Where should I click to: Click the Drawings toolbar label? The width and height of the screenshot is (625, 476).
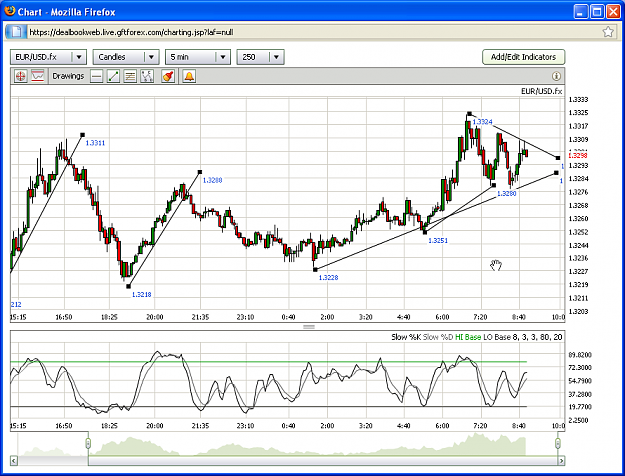pyautogui.click(x=68, y=76)
